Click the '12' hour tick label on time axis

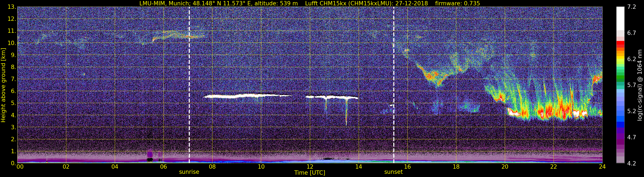tap(310, 167)
